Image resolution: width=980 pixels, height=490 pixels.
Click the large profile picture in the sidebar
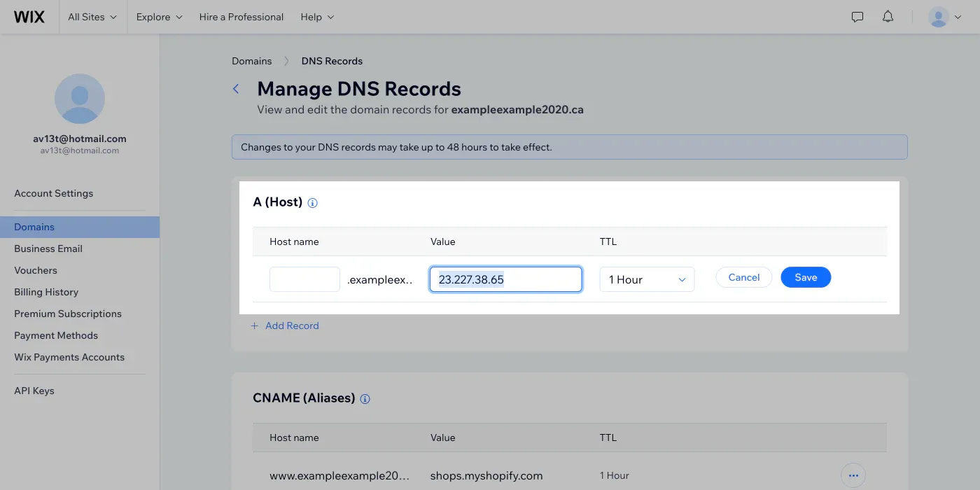point(80,99)
